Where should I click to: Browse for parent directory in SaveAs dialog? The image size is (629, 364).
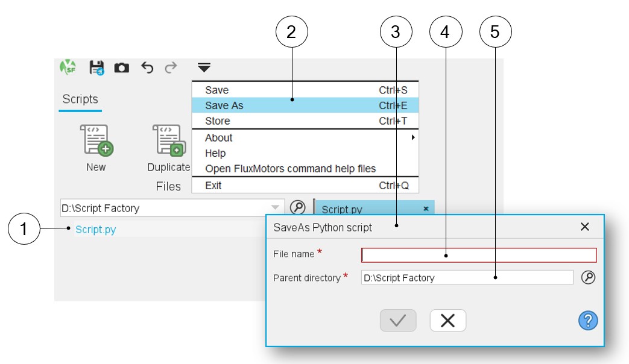588,277
